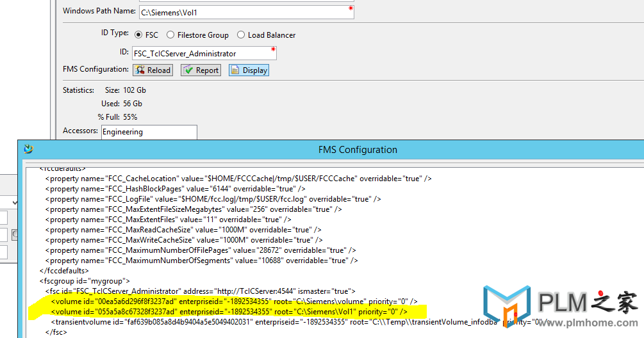Screen dimensions: 644x338
Task: Click the closing fsc tag line
Action: 56,332
